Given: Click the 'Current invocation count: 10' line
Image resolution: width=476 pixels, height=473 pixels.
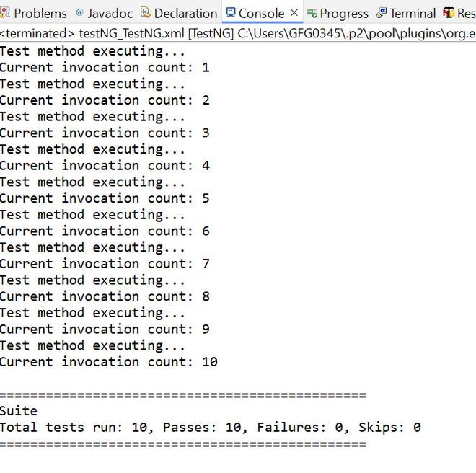Looking at the screenshot, I should coord(108,362).
